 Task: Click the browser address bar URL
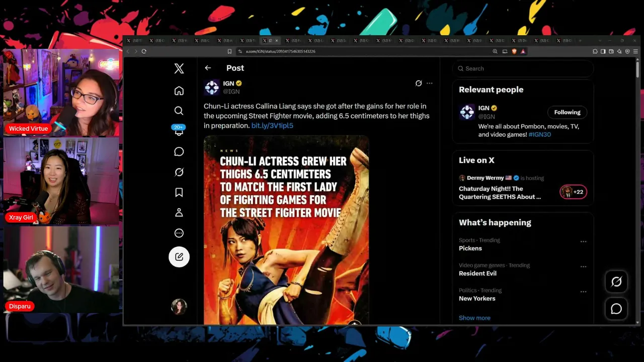tap(281, 51)
